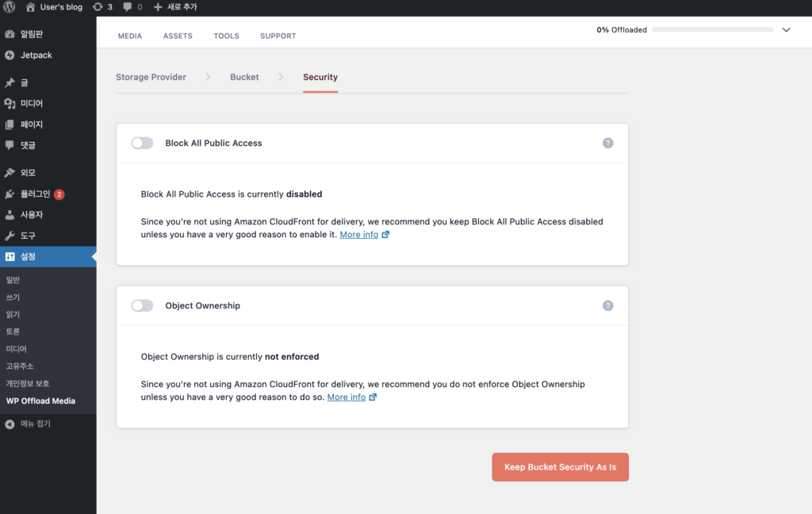Go to Bucket step

244,77
